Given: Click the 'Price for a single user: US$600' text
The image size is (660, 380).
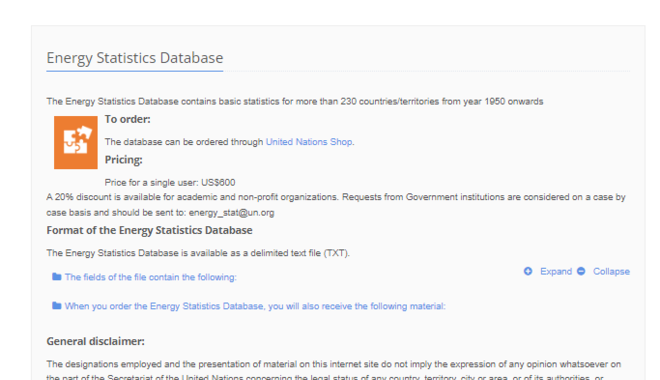Looking at the screenshot, I should coord(170,182).
